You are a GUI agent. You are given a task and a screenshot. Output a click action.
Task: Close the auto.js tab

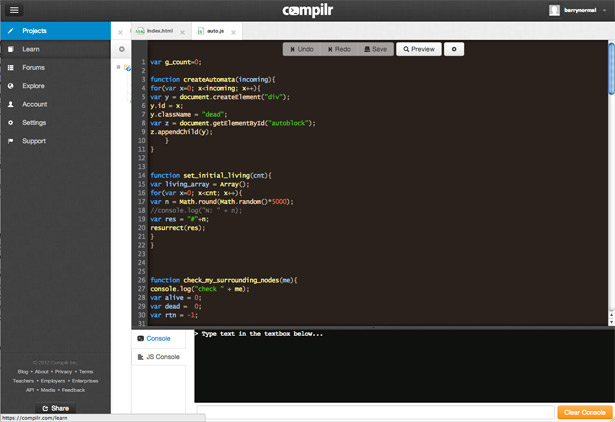pos(233,33)
